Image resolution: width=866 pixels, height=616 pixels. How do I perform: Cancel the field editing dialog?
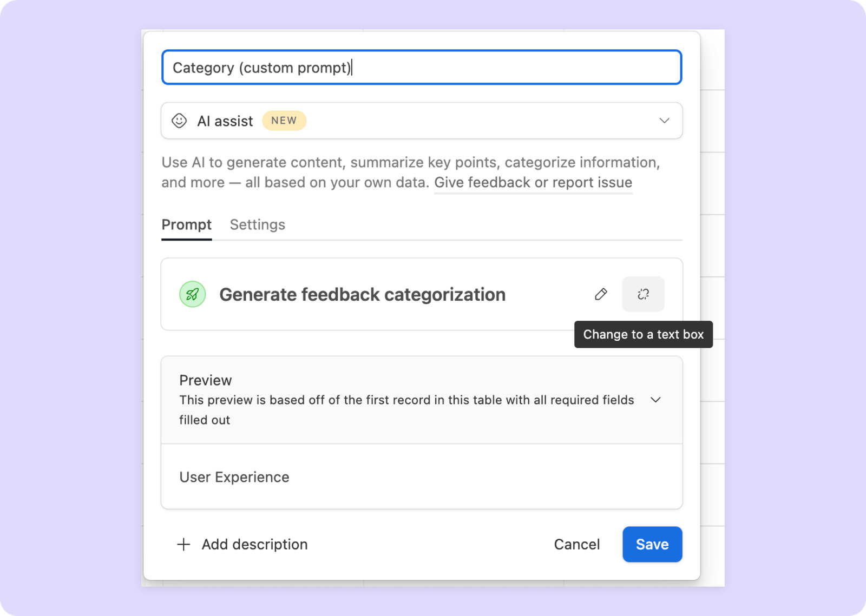576,544
